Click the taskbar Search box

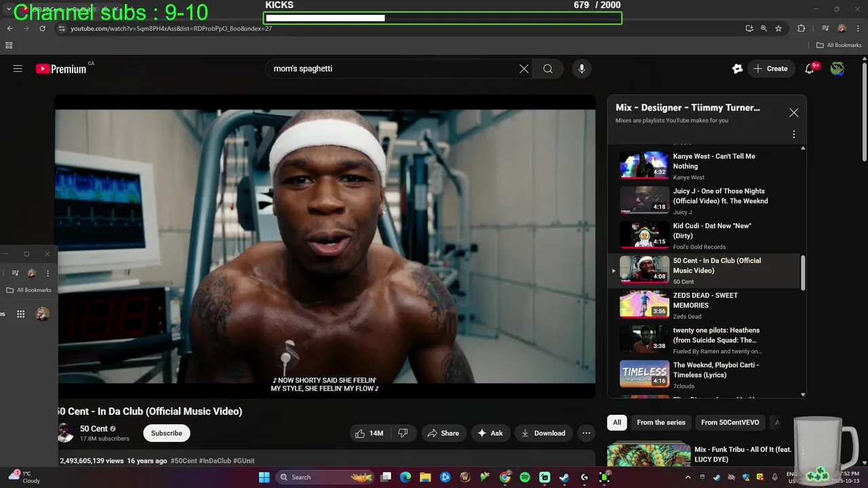click(325, 477)
